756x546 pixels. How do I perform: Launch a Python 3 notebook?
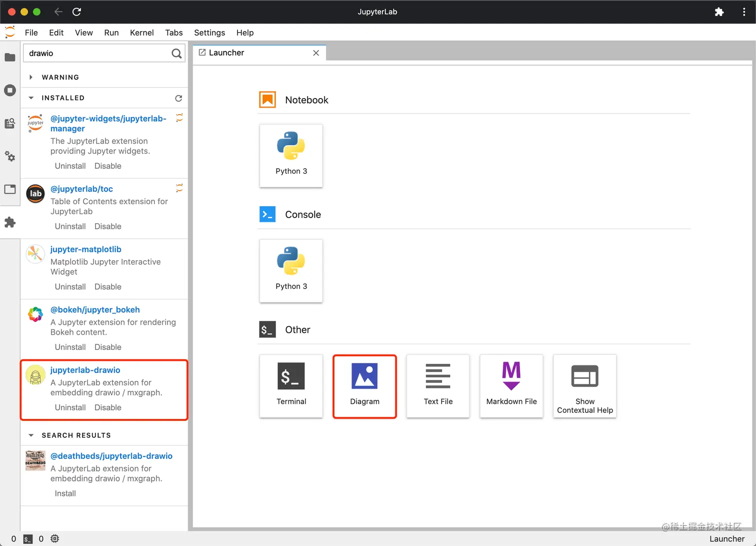[x=291, y=156]
